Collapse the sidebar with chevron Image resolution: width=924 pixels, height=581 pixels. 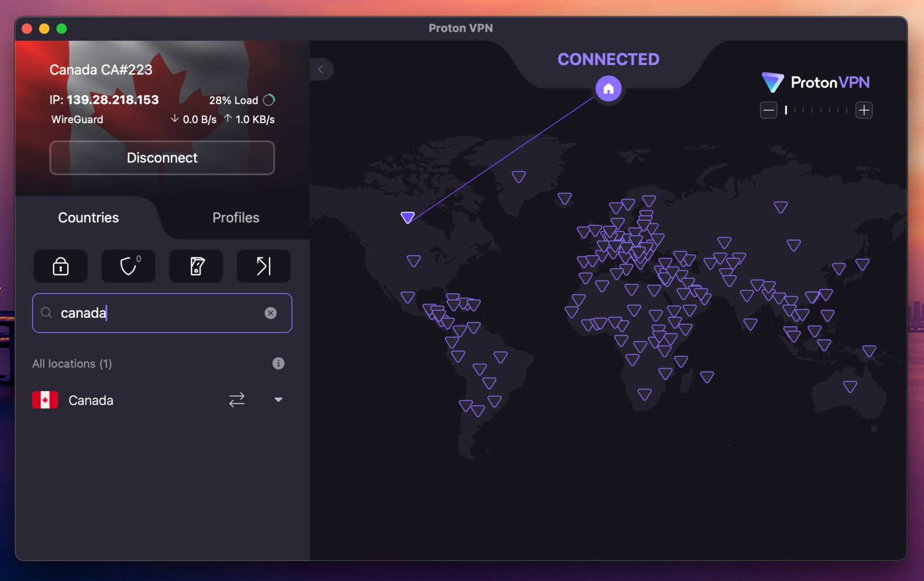coord(321,69)
